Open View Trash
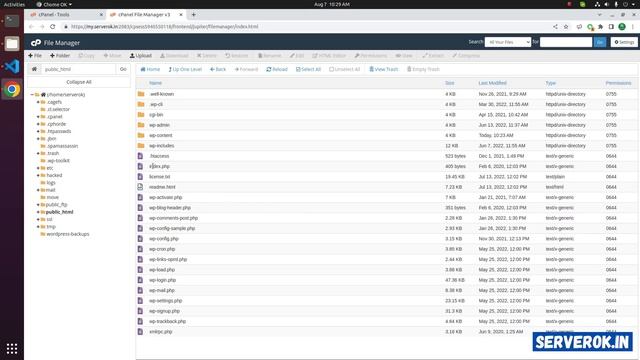The width and height of the screenshot is (640, 360). point(384,69)
